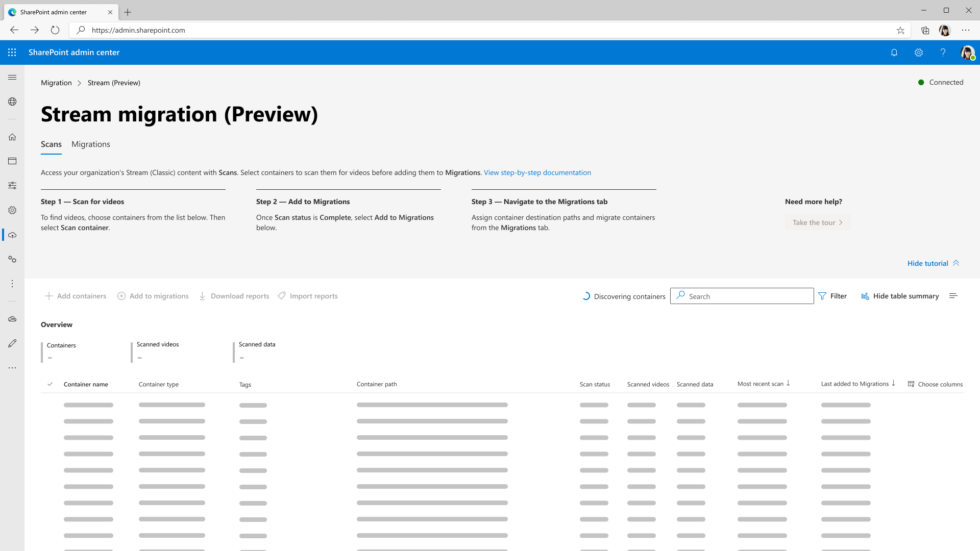
Task: Click the download reports icon
Action: pos(202,296)
